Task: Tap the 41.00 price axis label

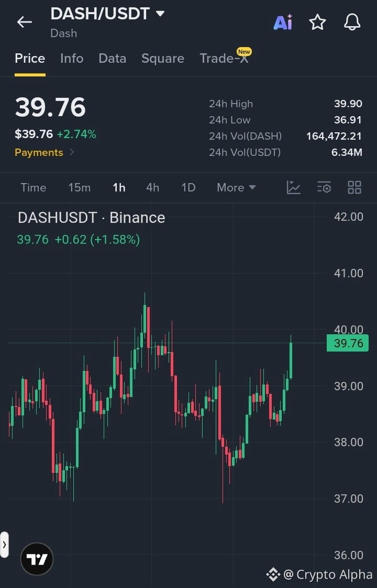Action: (348, 273)
